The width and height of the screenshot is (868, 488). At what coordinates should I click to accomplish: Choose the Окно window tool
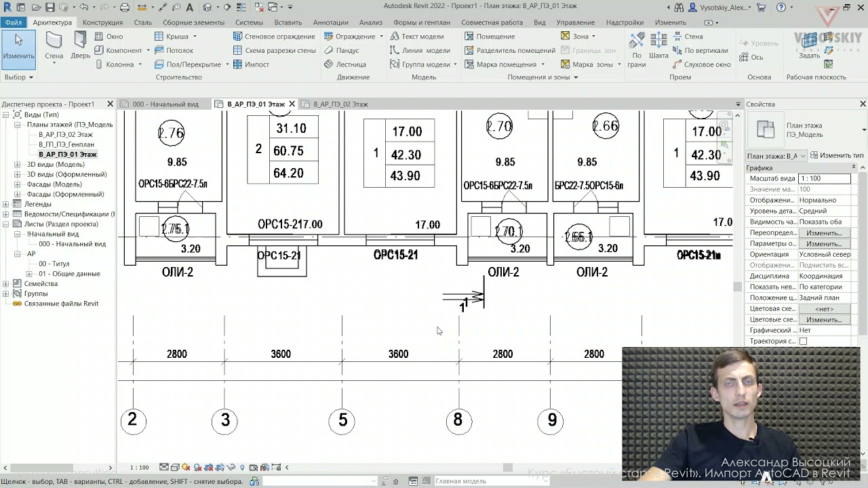click(x=108, y=37)
